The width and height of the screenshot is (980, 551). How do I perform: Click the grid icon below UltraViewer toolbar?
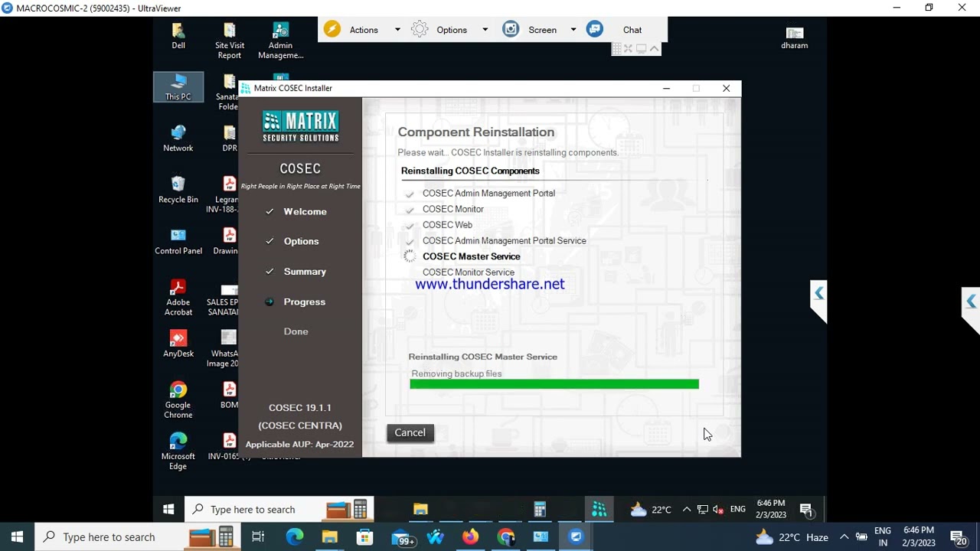[x=616, y=49]
